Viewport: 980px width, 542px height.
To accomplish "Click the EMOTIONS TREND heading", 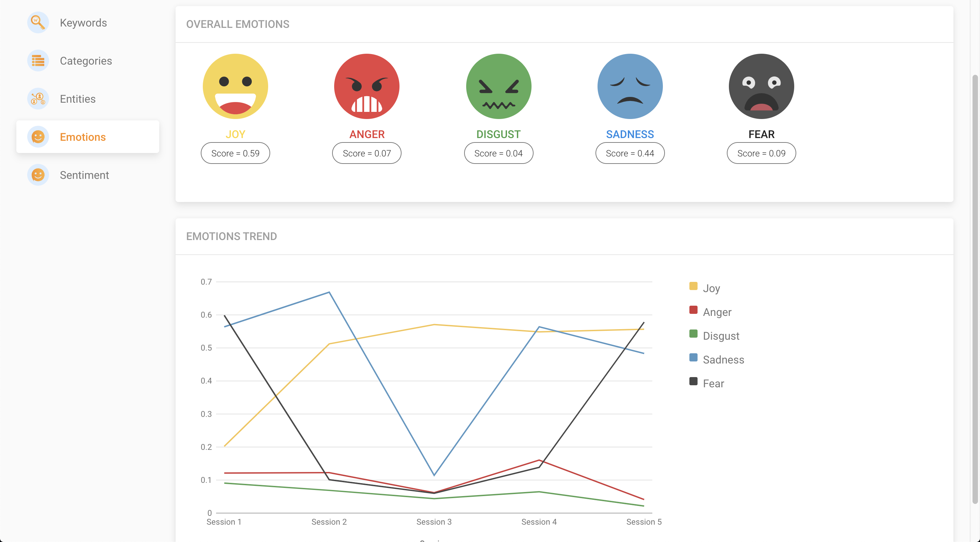I will tap(231, 236).
